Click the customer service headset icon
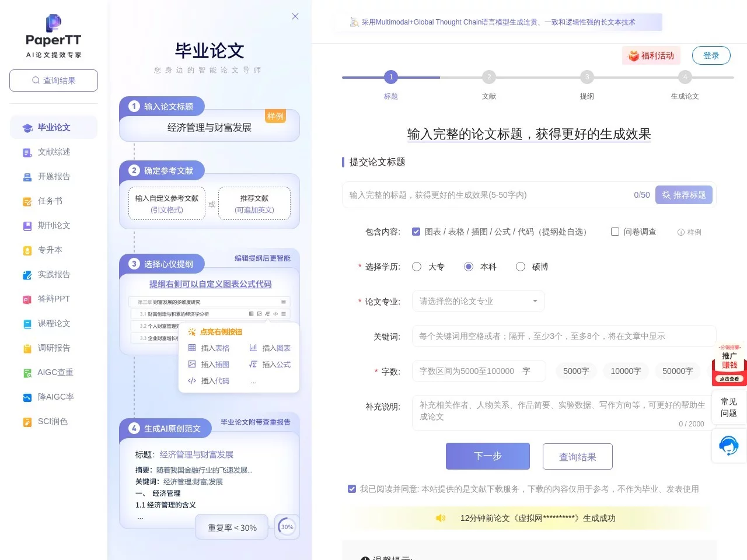 click(728, 446)
